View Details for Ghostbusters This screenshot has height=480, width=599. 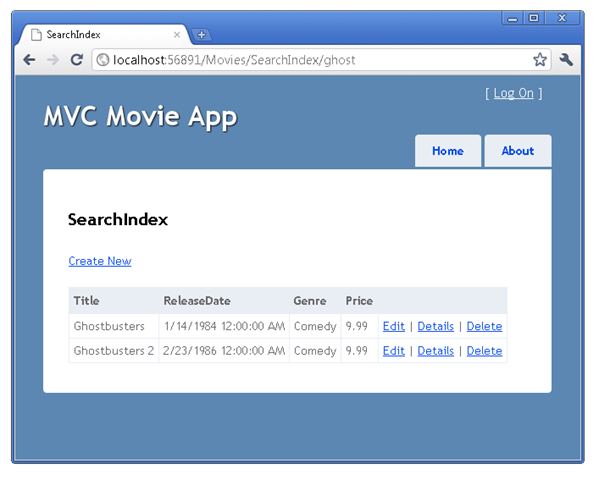(x=435, y=326)
